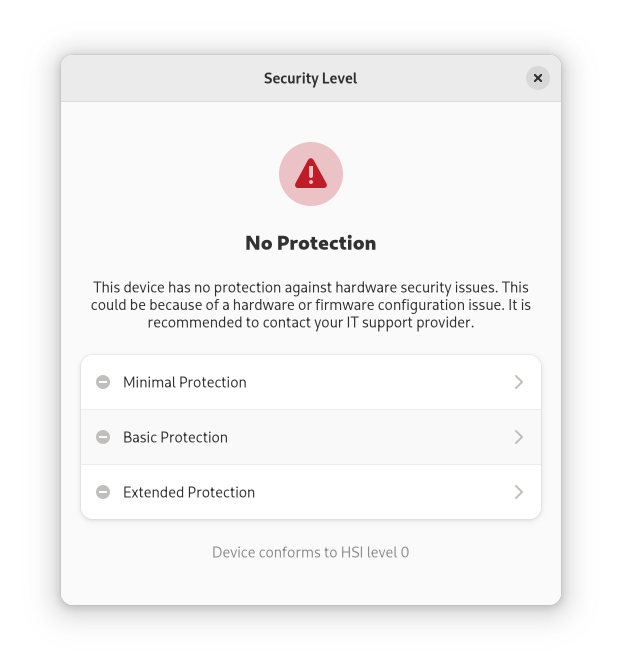
Task: Open the Minimal Protection row
Action: (x=311, y=382)
